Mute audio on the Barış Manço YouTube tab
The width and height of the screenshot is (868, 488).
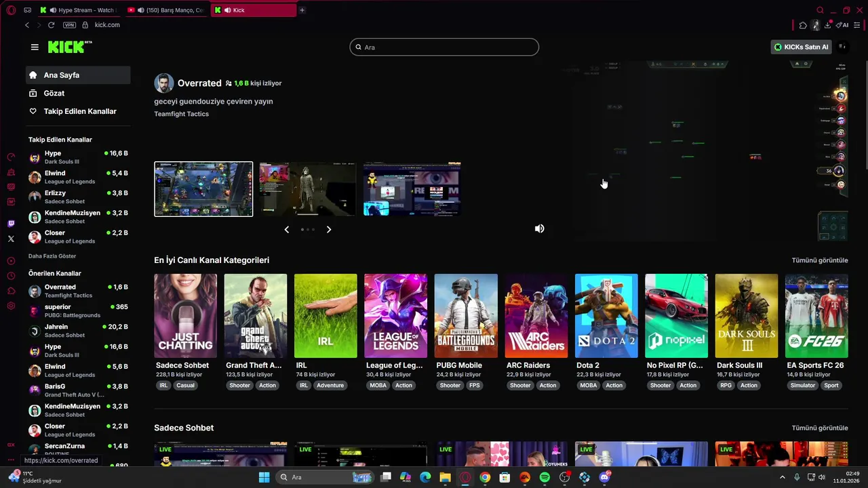pyautogui.click(x=140, y=10)
